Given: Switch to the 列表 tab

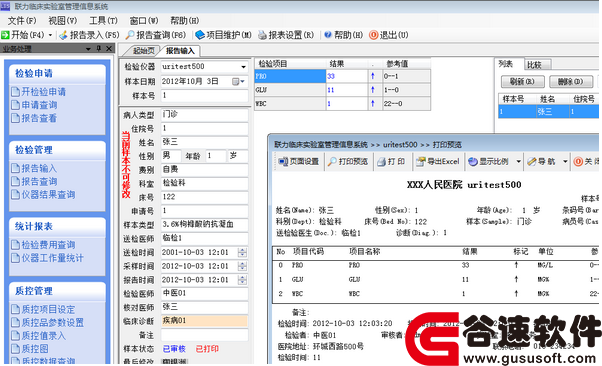Looking at the screenshot, I should click(x=507, y=64).
